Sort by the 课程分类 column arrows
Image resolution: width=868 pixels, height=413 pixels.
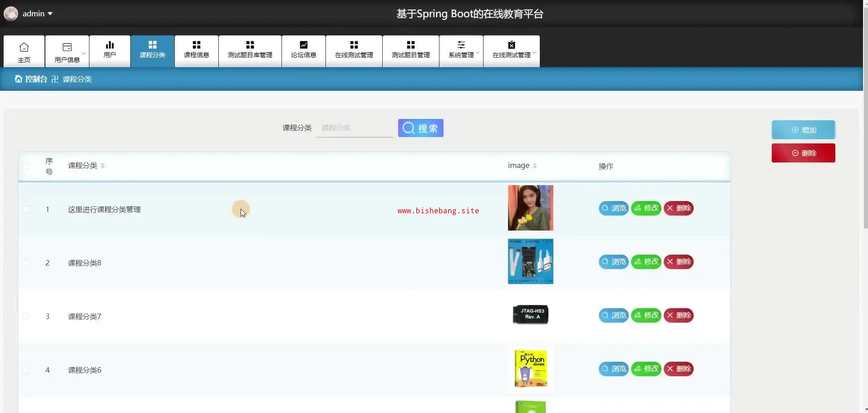click(103, 166)
